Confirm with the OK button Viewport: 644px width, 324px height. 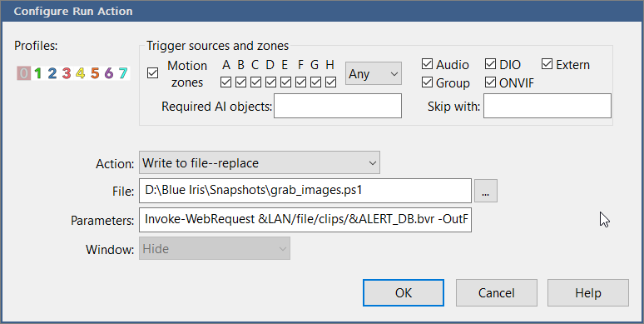404,292
